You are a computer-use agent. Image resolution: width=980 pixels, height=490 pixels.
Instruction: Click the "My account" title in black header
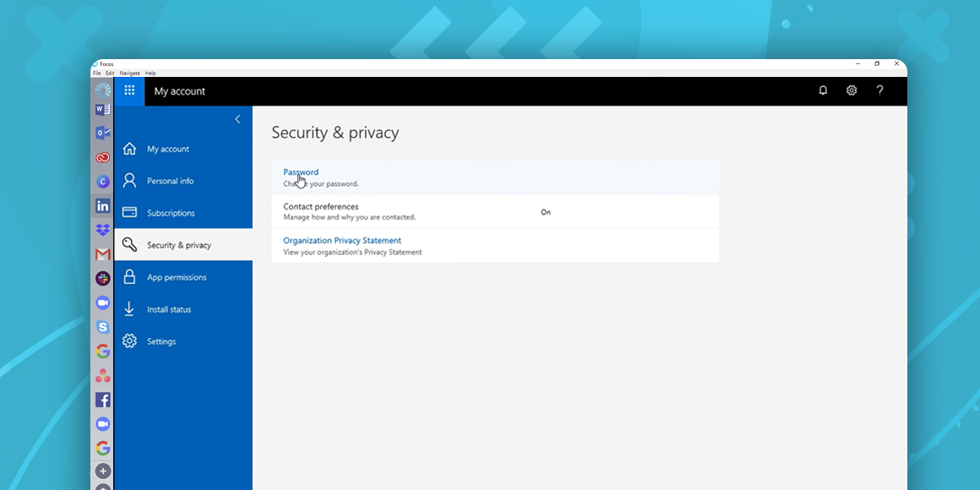(179, 91)
